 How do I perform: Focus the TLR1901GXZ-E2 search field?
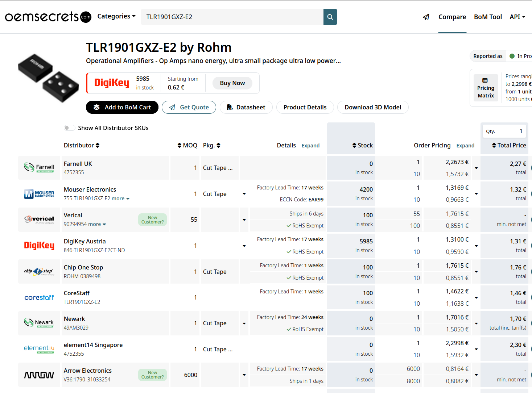tap(232, 17)
